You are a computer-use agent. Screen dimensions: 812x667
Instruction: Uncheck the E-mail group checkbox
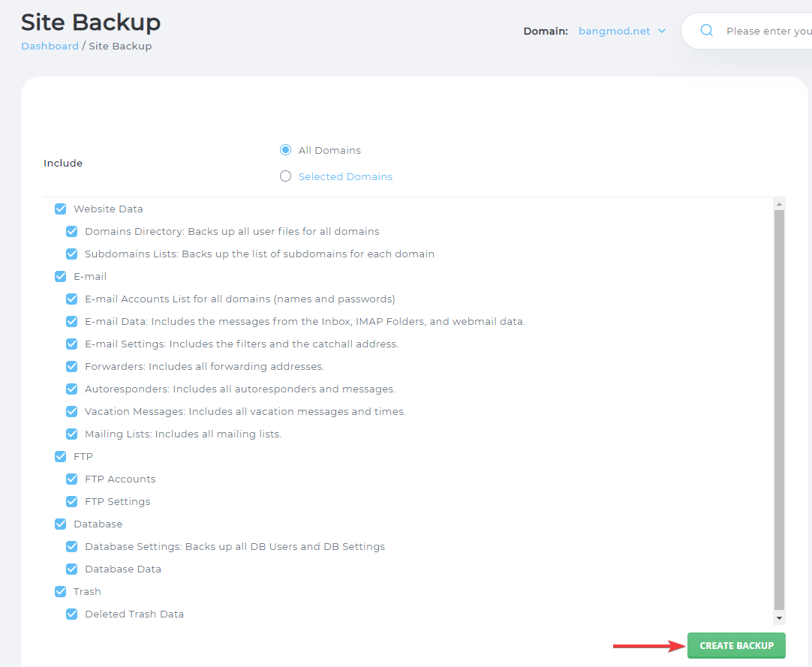(x=61, y=277)
